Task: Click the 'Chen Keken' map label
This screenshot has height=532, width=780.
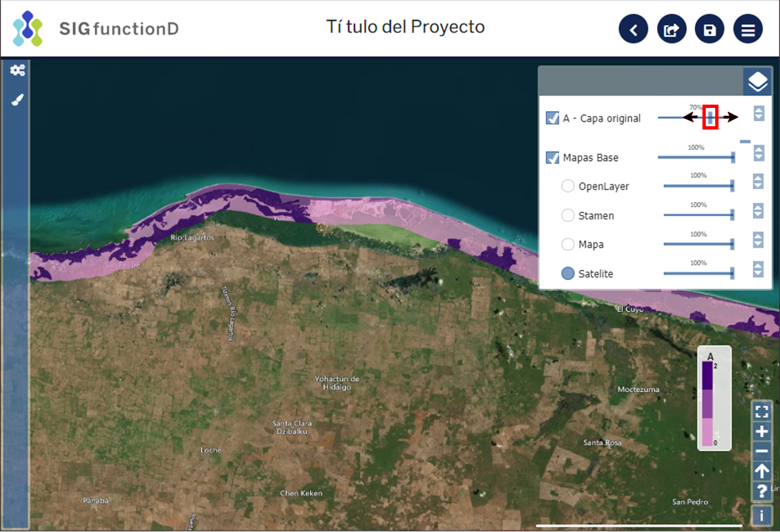Action: click(x=301, y=493)
